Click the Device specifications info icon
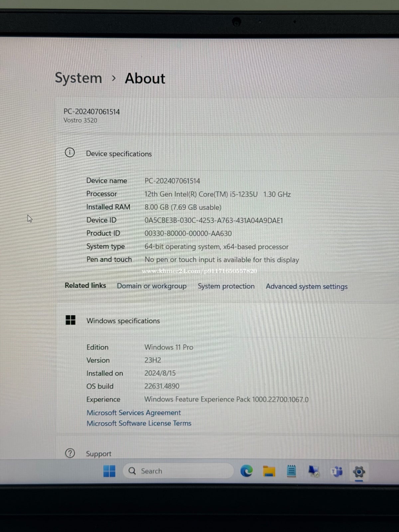Image resolution: width=399 pixels, height=532 pixels. [70, 153]
